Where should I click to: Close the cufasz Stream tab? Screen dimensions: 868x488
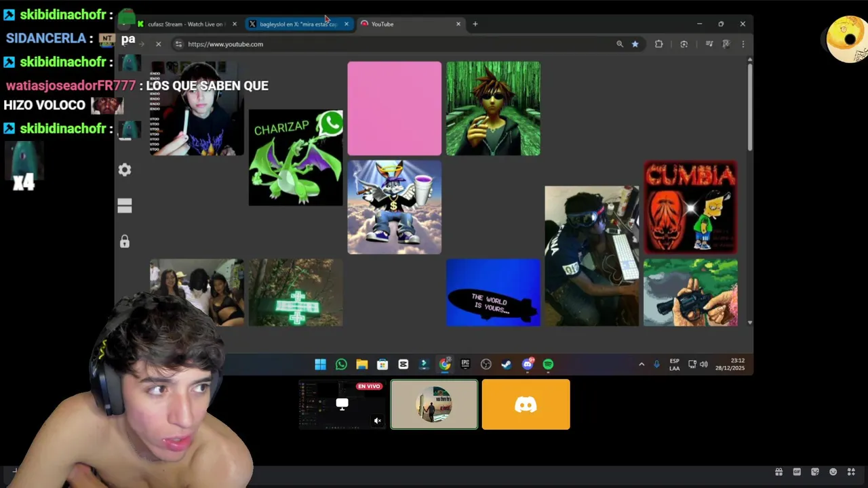pyautogui.click(x=235, y=24)
